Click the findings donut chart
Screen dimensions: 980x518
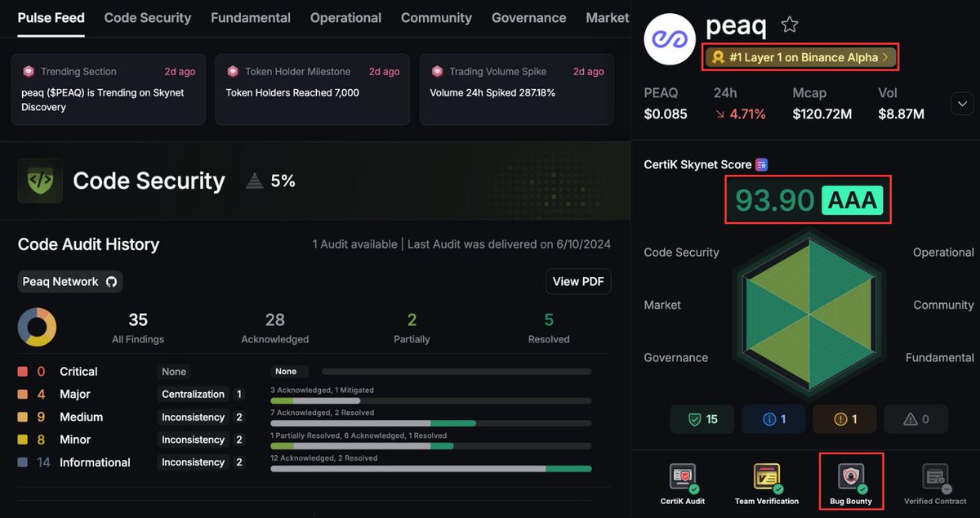(x=36, y=326)
